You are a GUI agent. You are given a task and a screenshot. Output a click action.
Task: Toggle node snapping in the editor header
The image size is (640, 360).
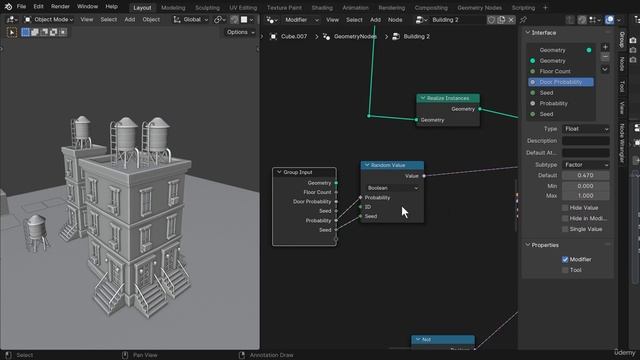(582, 20)
